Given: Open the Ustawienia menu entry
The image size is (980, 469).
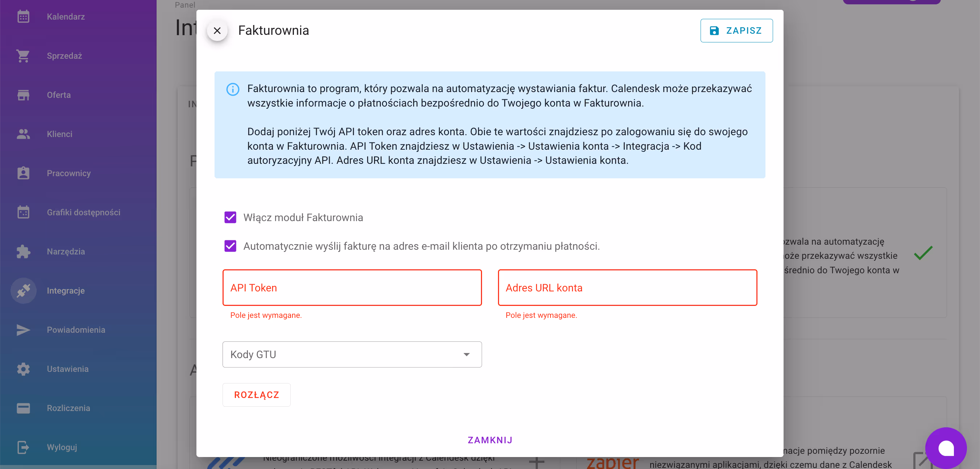Looking at the screenshot, I should pyautogui.click(x=23, y=369).
